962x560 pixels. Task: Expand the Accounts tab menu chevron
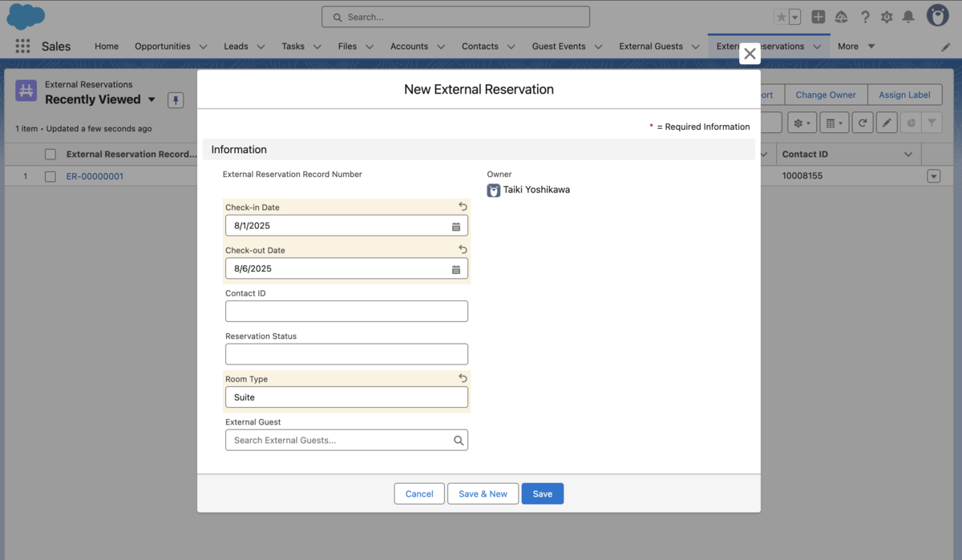441,46
